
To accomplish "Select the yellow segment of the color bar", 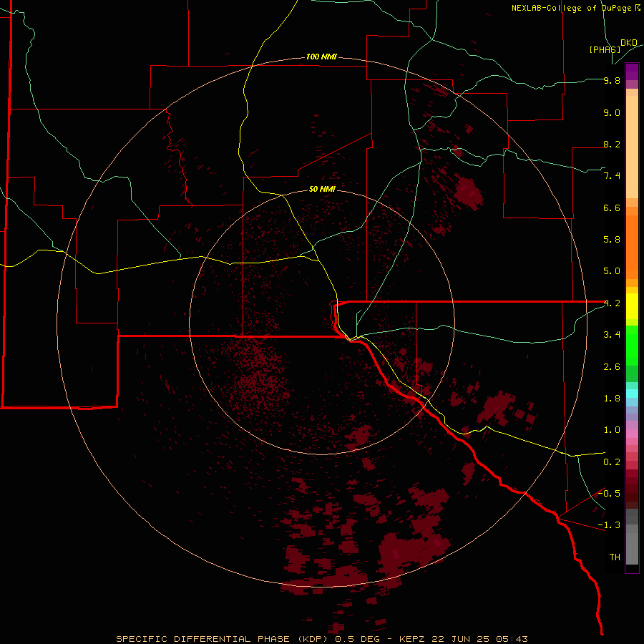I will click(x=632, y=306).
